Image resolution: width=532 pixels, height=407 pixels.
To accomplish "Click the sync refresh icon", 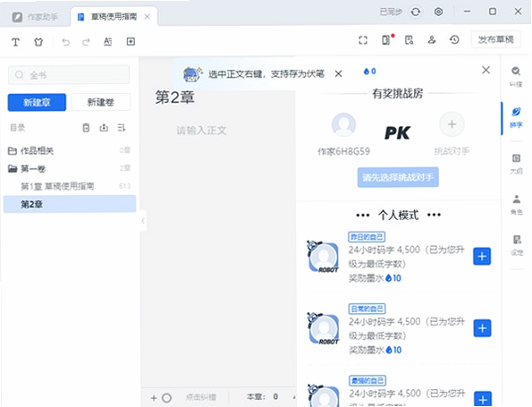I will click(x=416, y=12).
